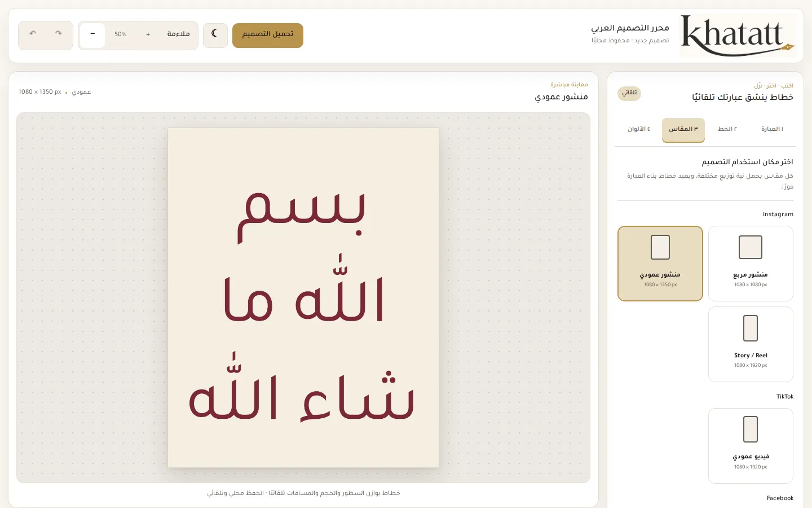
Task: Zoom in with the plus button
Action: [148, 34]
